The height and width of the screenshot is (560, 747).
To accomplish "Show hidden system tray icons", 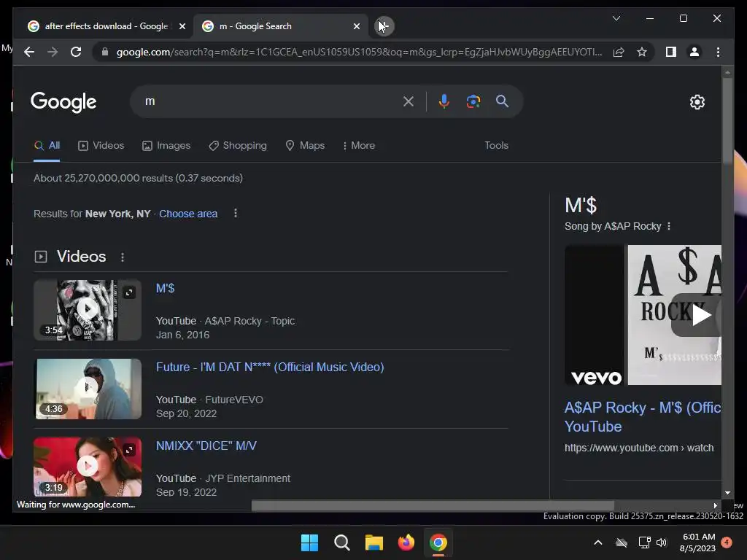I will (598, 542).
